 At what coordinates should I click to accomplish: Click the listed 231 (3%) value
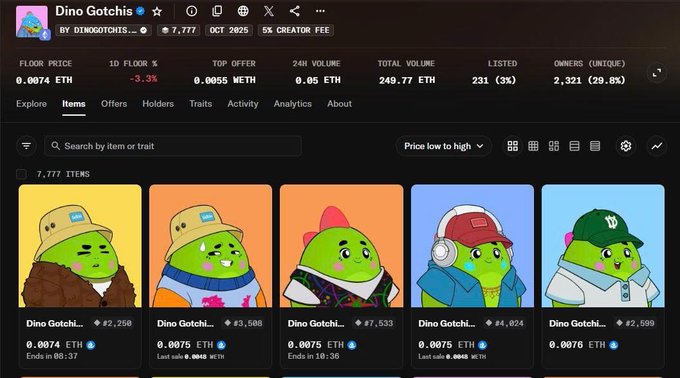coord(494,80)
